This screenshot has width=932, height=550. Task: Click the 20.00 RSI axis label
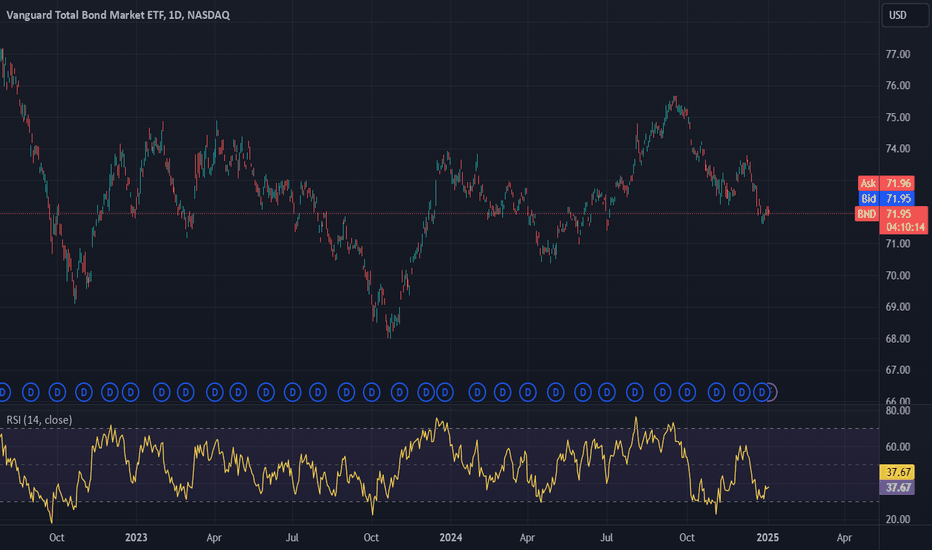(898, 519)
